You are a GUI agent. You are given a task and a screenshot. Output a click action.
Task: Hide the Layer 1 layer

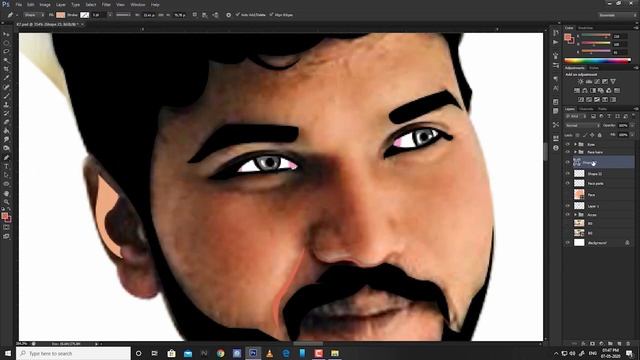coord(567,206)
